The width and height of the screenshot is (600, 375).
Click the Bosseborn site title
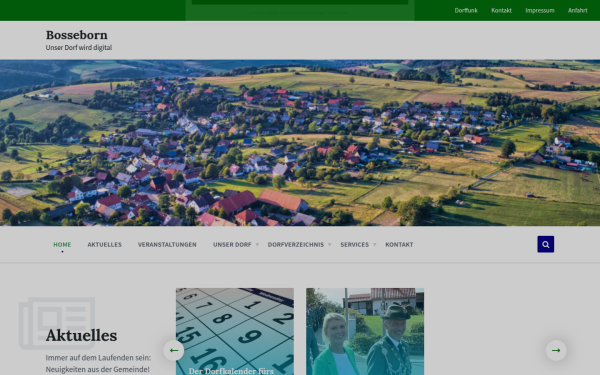click(x=77, y=35)
